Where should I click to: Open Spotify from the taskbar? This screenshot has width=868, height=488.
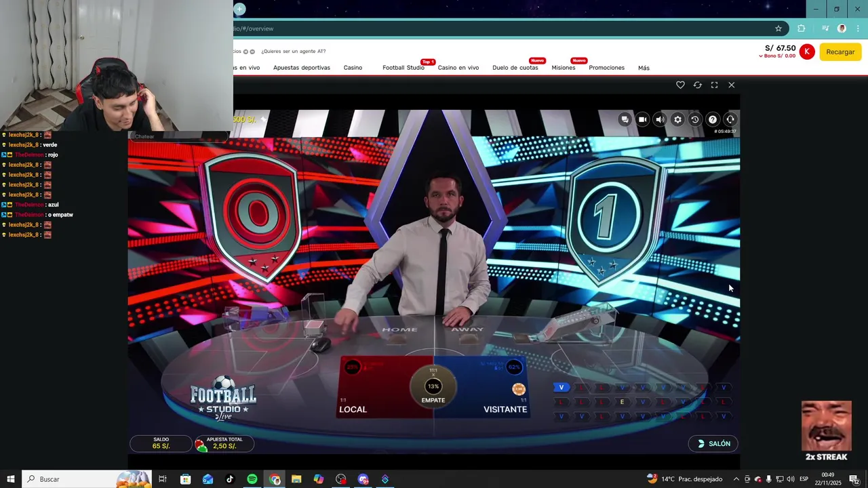[252, 479]
